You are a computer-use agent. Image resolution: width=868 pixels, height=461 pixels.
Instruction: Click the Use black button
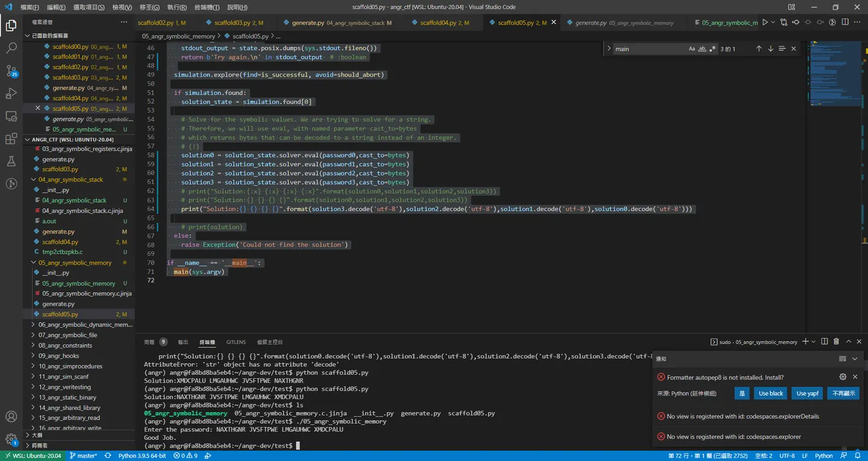point(770,393)
